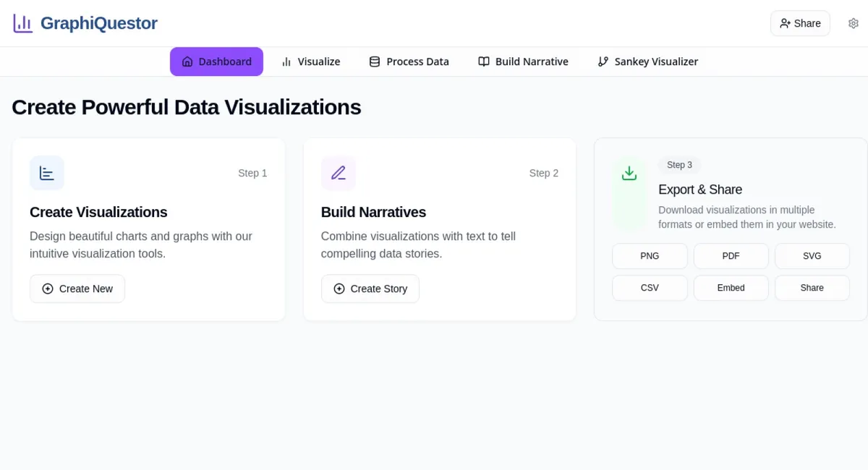The image size is (868, 470).
Task: Click the GraphiQuestor bar chart logo icon
Action: (22, 23)
